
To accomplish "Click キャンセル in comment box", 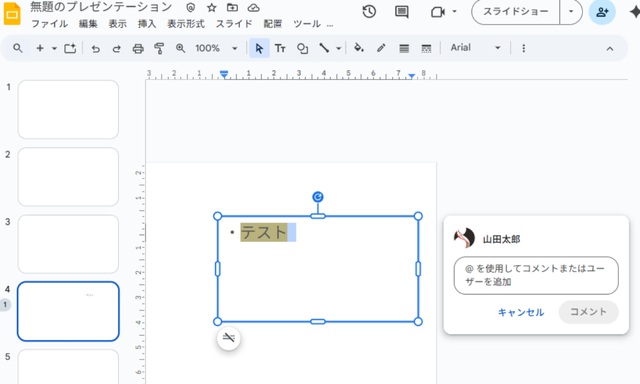I will (x=521, y=313).
